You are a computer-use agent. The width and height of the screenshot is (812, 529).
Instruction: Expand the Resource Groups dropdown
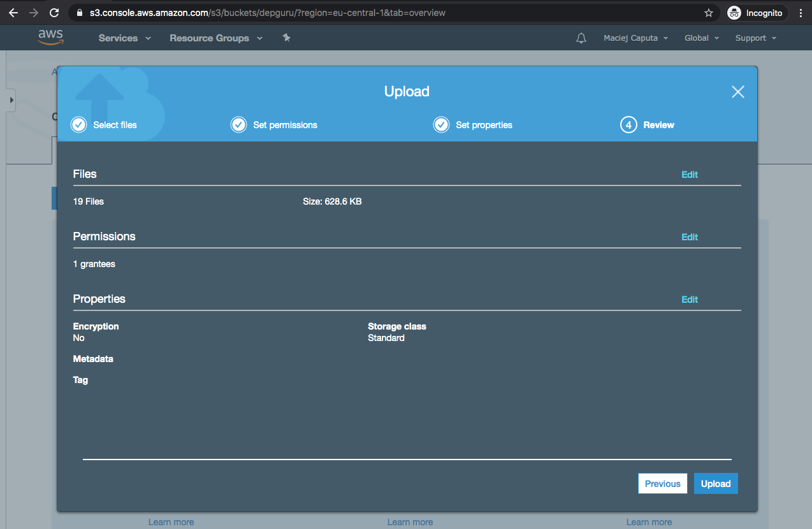[215, 38]
